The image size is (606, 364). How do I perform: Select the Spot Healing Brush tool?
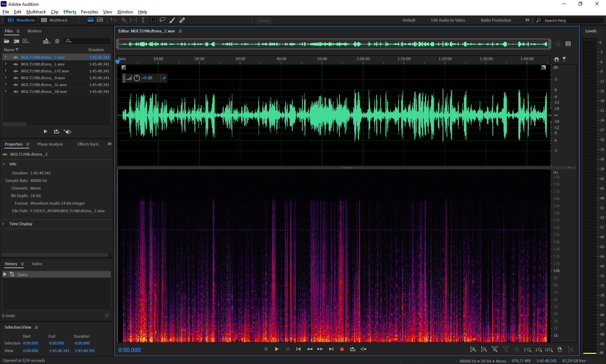click(182, 20)
